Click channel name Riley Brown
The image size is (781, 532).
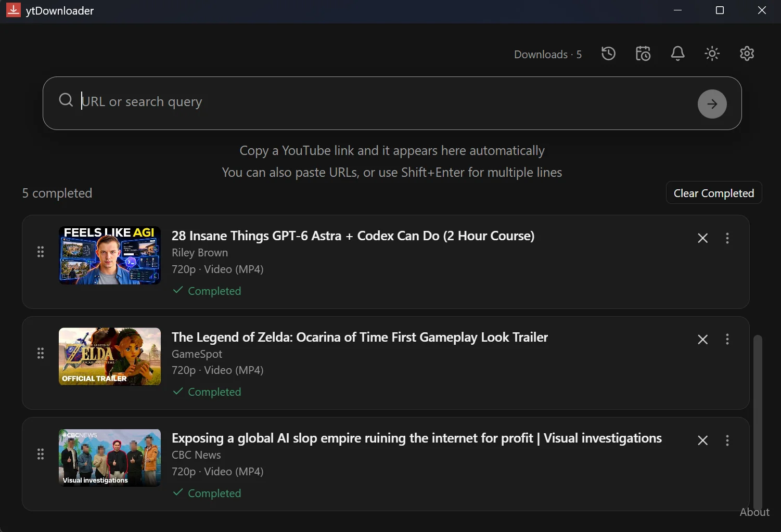tap(200, 253)
